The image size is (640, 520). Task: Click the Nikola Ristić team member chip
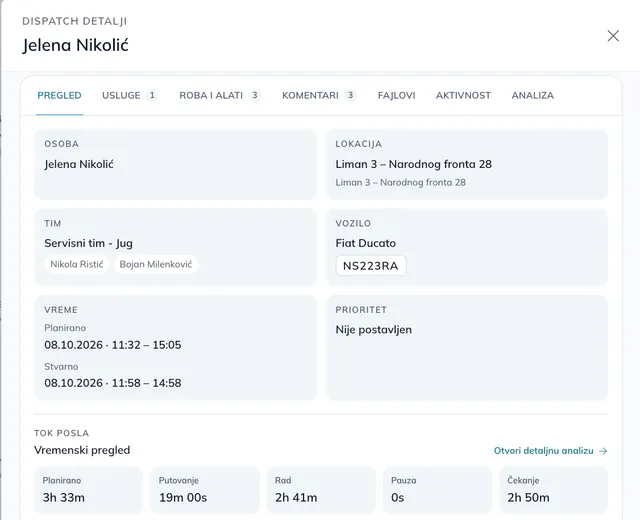pyautogui.click(x=77, y=264)
